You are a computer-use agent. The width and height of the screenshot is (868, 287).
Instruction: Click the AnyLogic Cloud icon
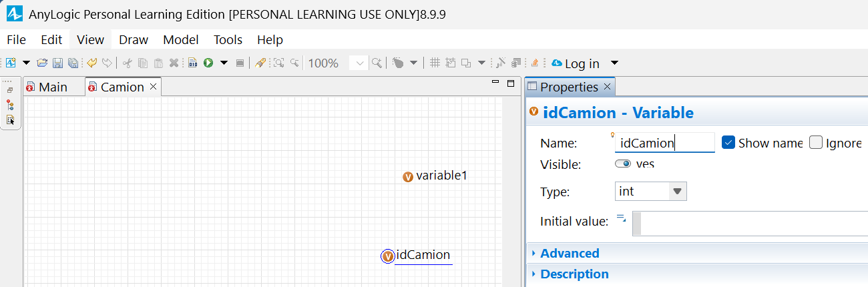(557, 63)
